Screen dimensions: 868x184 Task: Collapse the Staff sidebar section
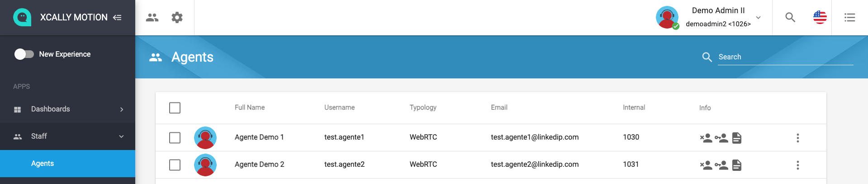[x=67, y=136]
